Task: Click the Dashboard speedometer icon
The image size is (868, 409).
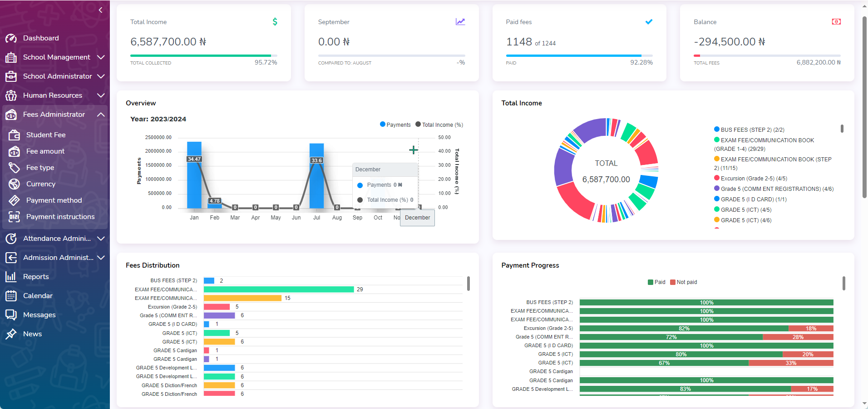Action: tap(11, 38)
